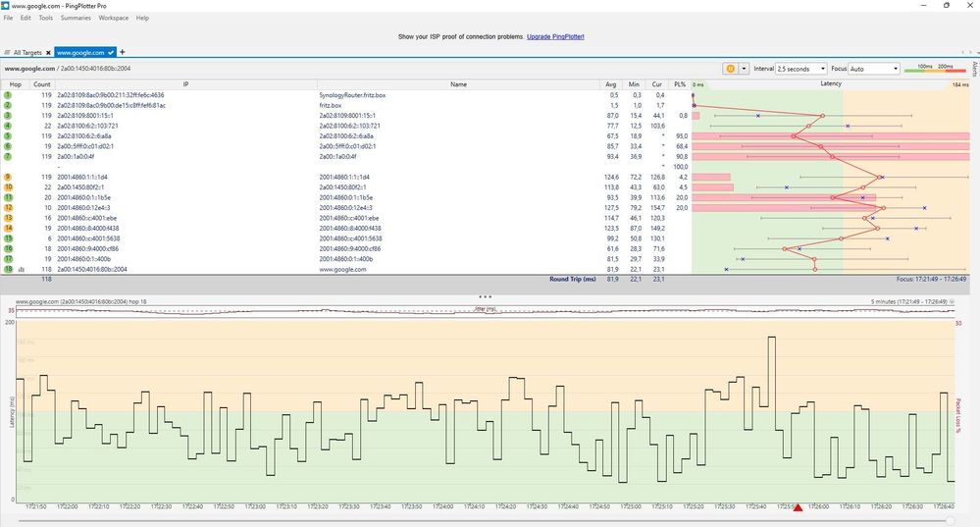980x527 pixels.
Task: Click the Latency graph column header
Action: click(831, 83)
